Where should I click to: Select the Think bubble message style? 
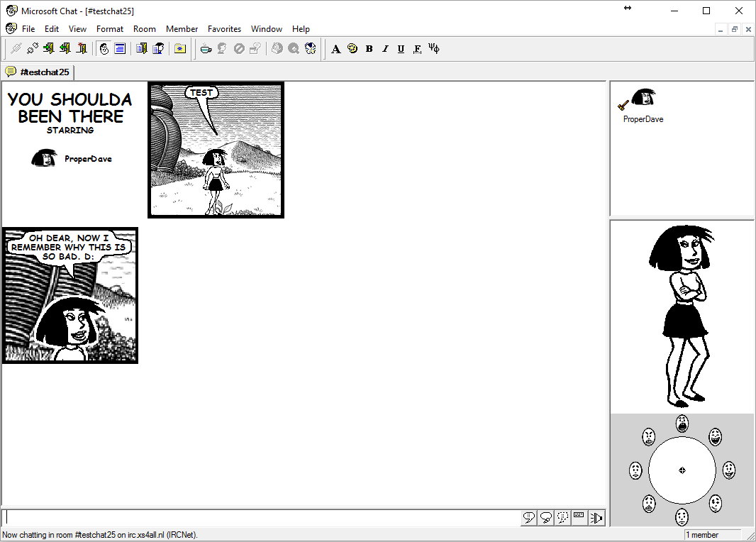click(545, 517)
